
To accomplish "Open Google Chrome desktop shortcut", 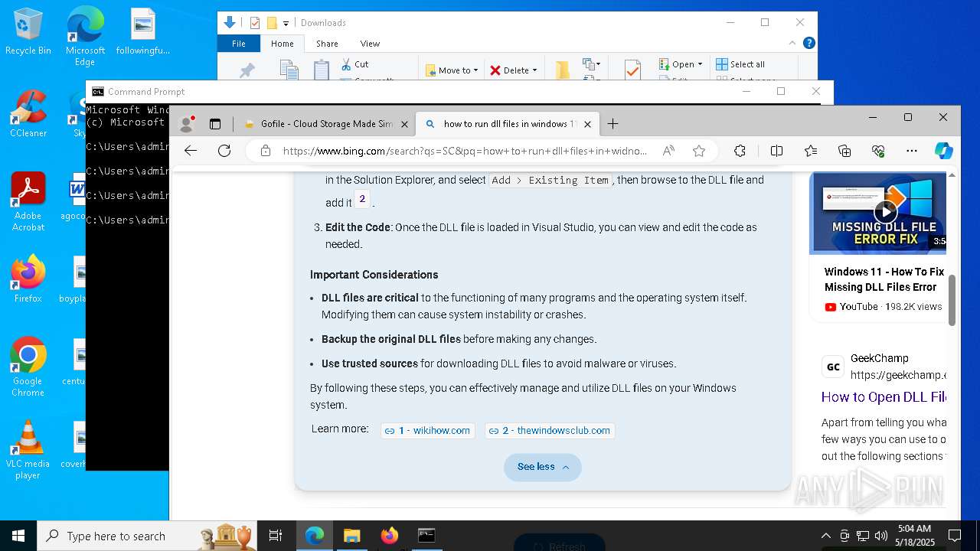I will (28, 367).
